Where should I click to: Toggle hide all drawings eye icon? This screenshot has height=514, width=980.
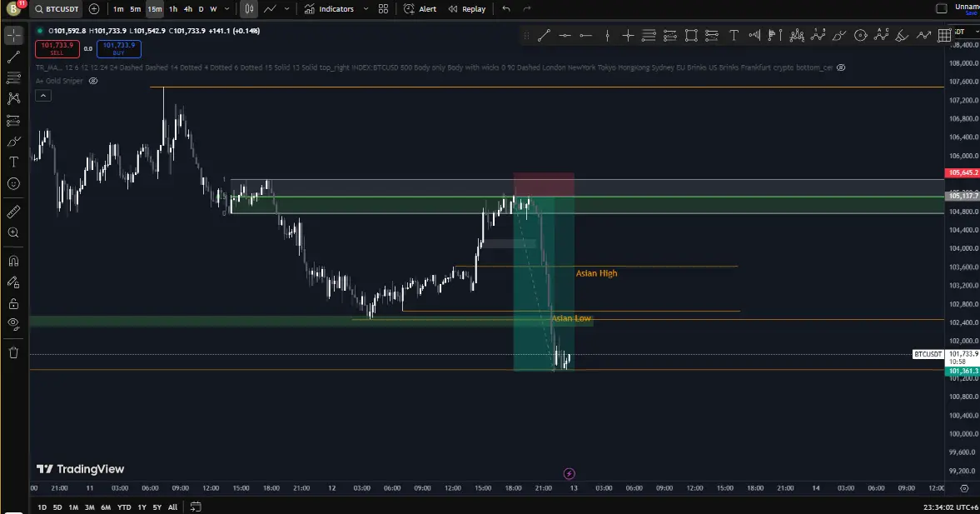click(14, 325)
